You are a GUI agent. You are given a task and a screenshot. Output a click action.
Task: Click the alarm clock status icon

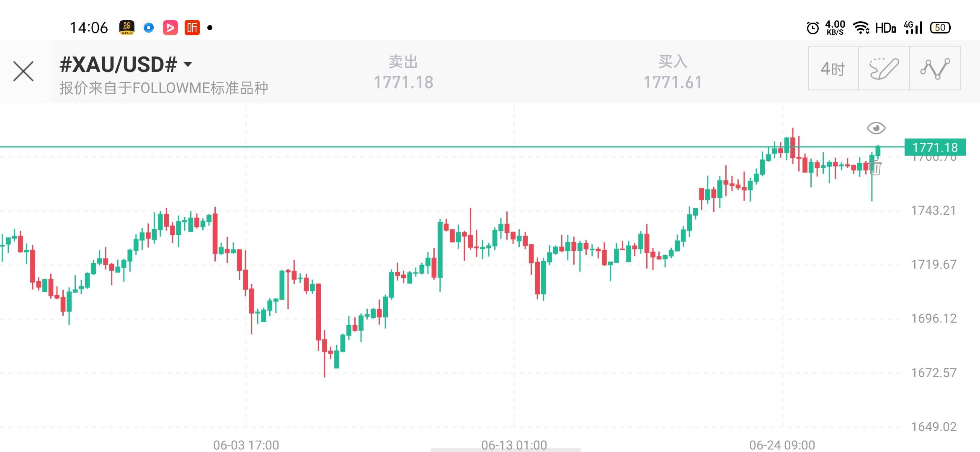812,28
